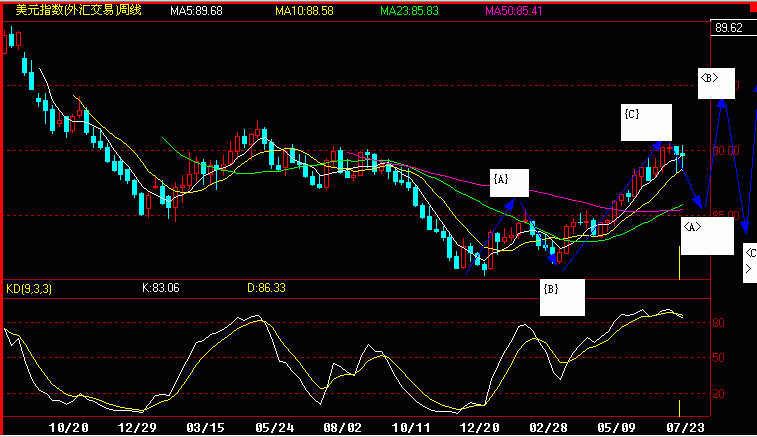Click the 10/20 date axis label
The image size is (757, 437).
click(69, 427)
